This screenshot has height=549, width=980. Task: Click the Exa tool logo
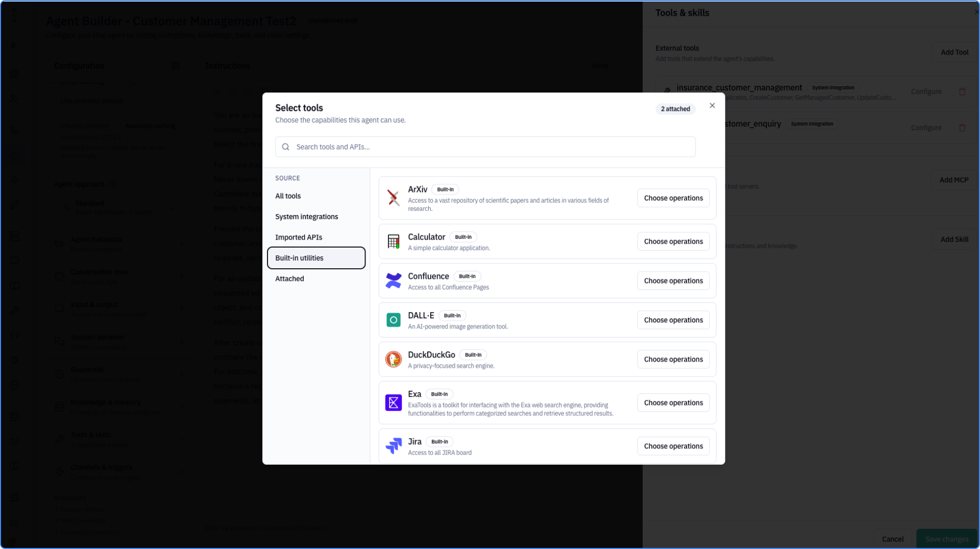coord(393,403)
